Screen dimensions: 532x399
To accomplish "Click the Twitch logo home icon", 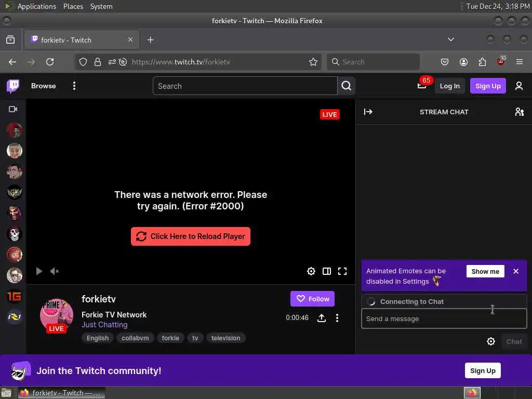I will (13, 86).
